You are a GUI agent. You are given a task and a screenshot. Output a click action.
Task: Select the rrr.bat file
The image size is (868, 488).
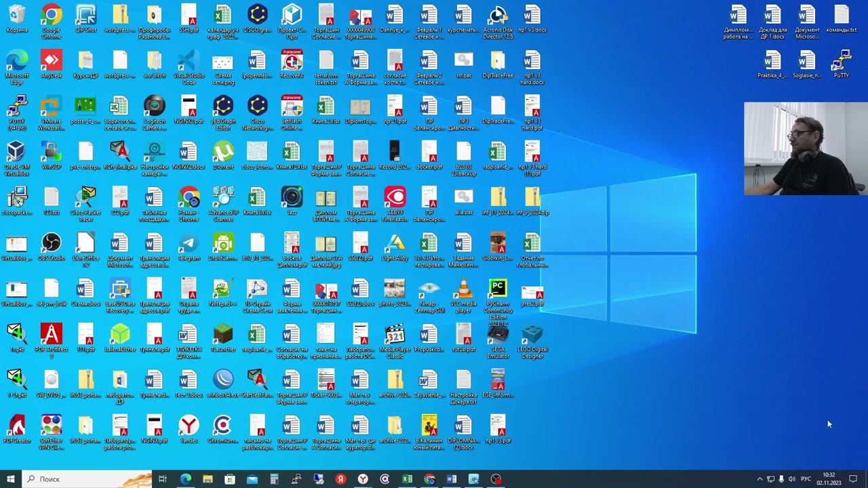click(464, 64)
